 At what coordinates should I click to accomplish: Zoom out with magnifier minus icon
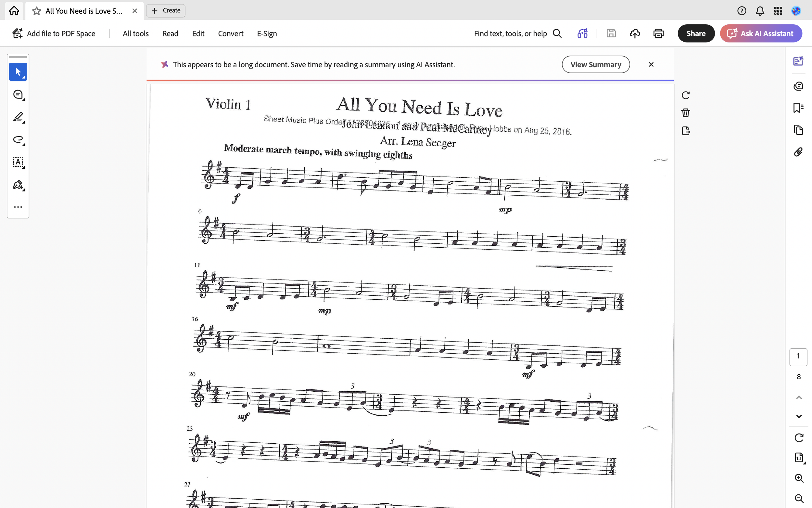[799, 498]
